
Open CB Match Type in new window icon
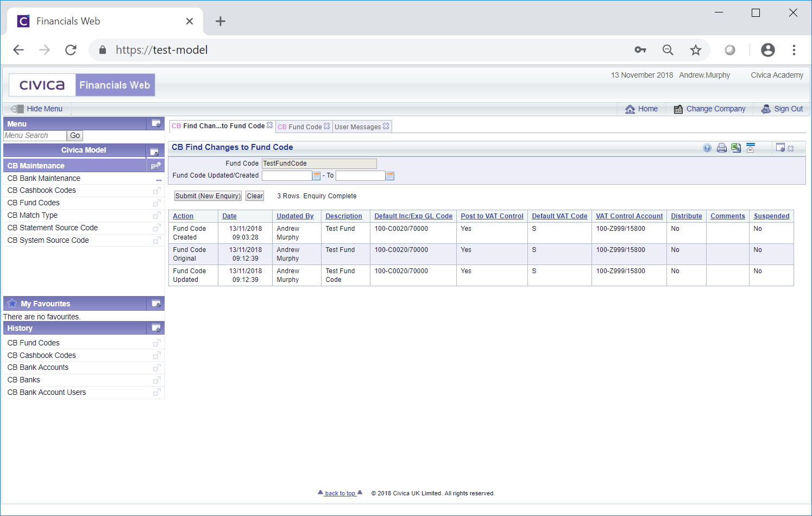156,216
